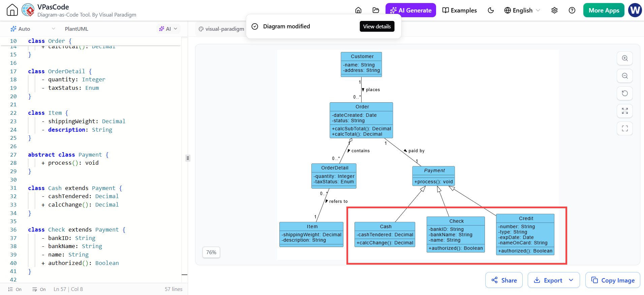The height and width of the screenshot is (295, 644).
Task: Click the 57 lines status text
Action: click(x=174, y=289)
